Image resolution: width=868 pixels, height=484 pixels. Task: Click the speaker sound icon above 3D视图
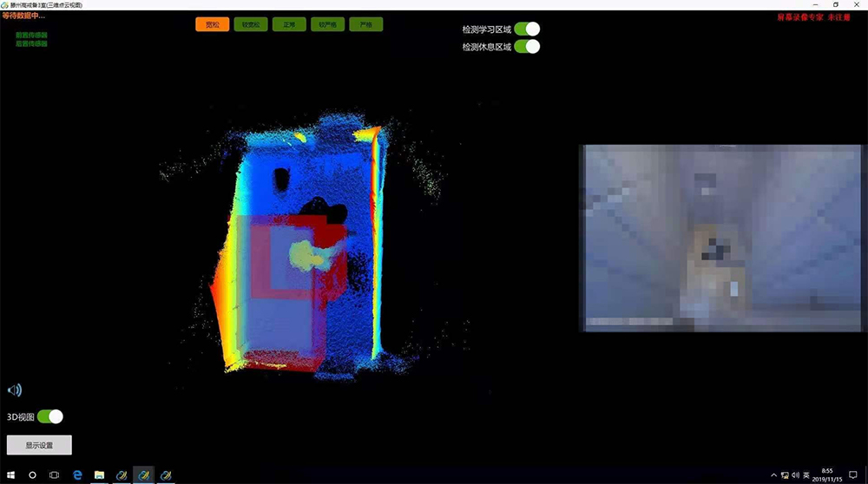coord(15,390)
